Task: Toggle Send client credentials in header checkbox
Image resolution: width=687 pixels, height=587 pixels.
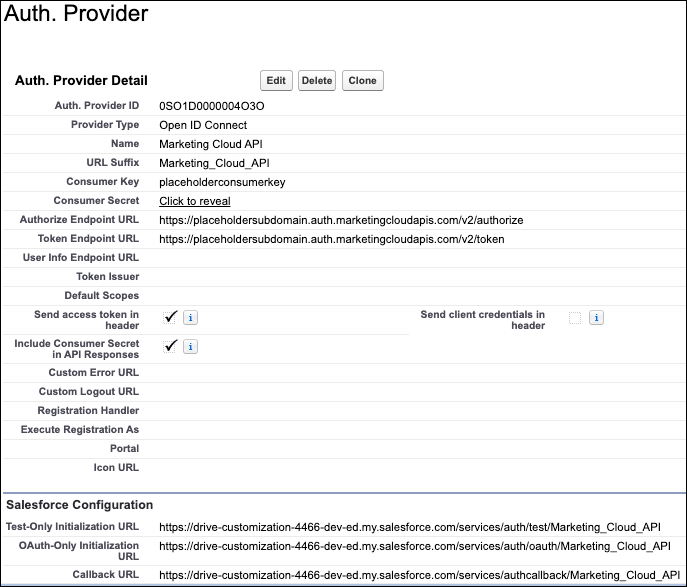Action: [575, 318]
